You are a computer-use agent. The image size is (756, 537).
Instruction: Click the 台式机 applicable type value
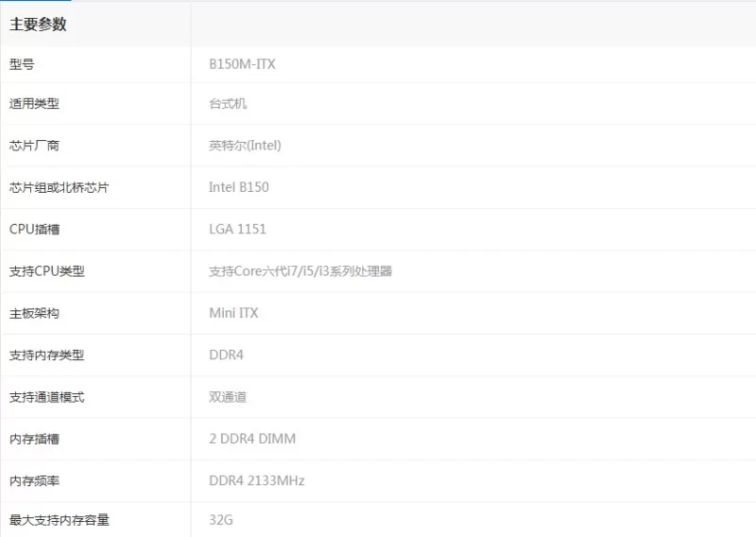[228, 104]
